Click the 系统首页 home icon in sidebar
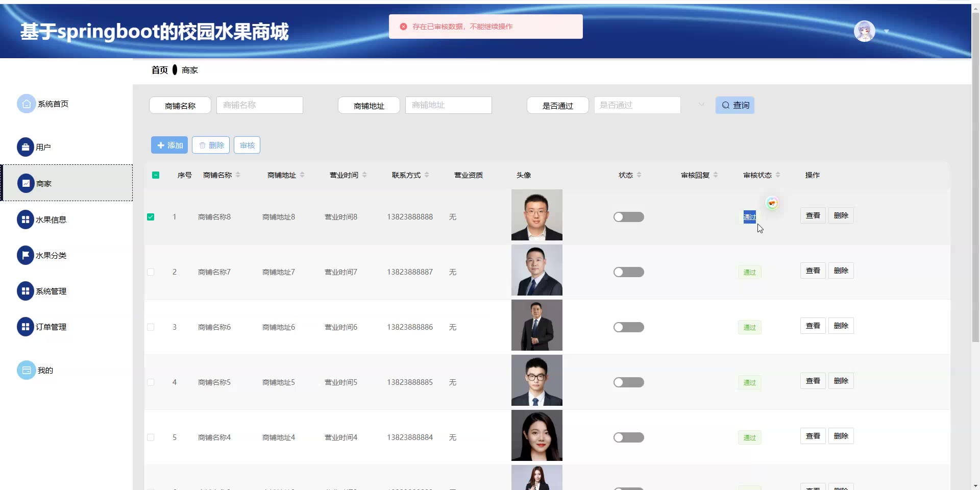Viewport: 980px width, 490px height. coord(26,104)
